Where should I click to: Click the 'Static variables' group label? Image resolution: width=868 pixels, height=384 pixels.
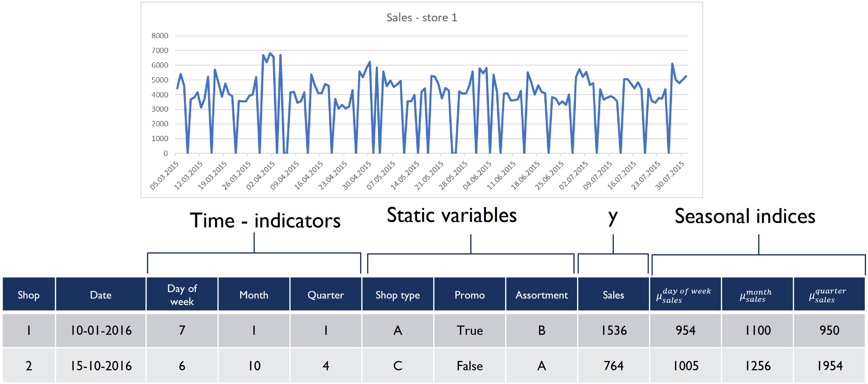point(452,215)
